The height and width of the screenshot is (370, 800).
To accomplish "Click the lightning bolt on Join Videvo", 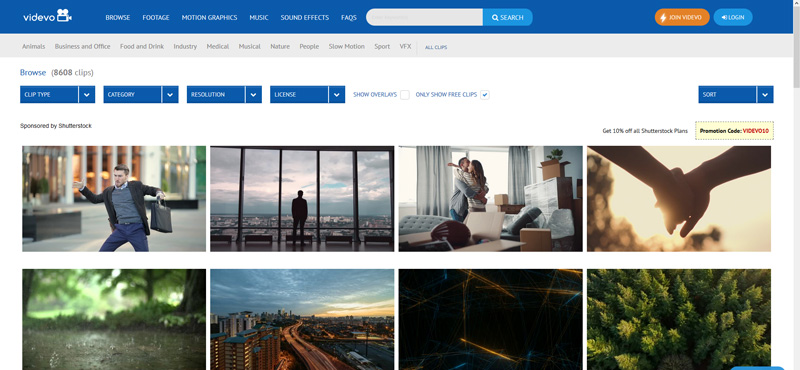I will pos(663,17).
